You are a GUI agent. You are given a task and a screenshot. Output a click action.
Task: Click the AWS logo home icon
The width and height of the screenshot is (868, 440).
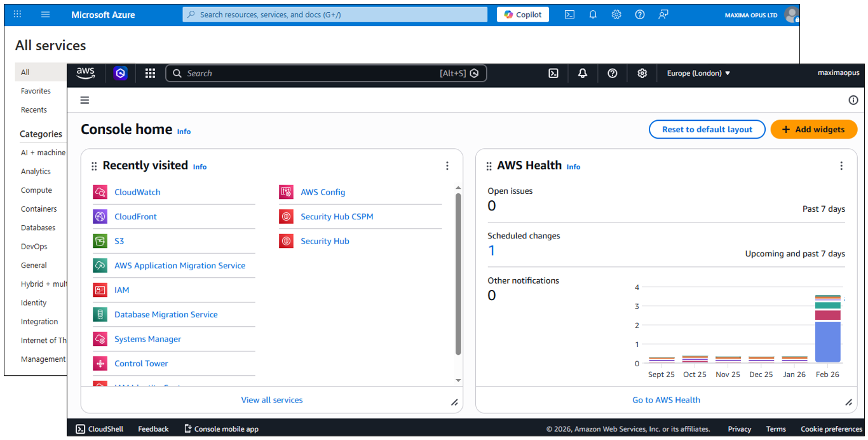click(86, 73)
